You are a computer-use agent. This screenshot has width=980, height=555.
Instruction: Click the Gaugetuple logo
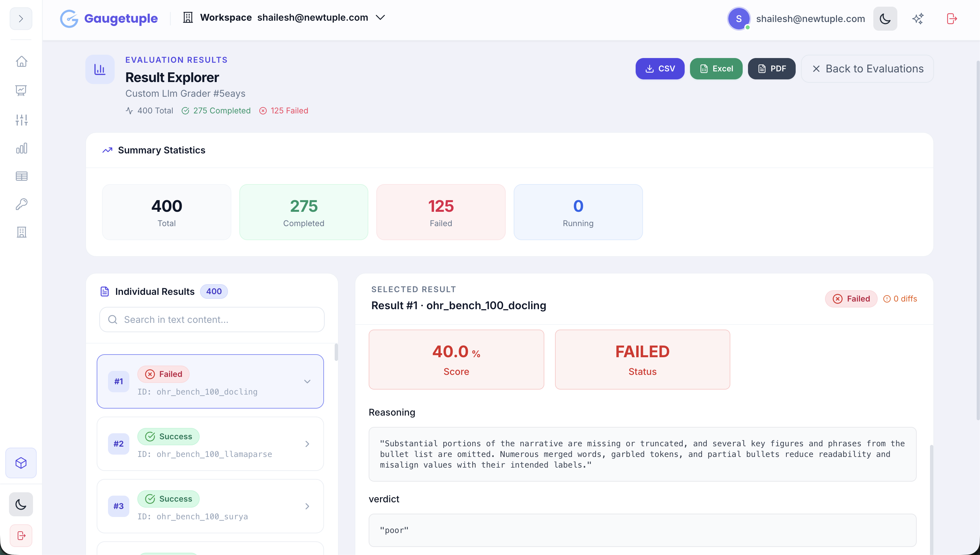[109, 18]
